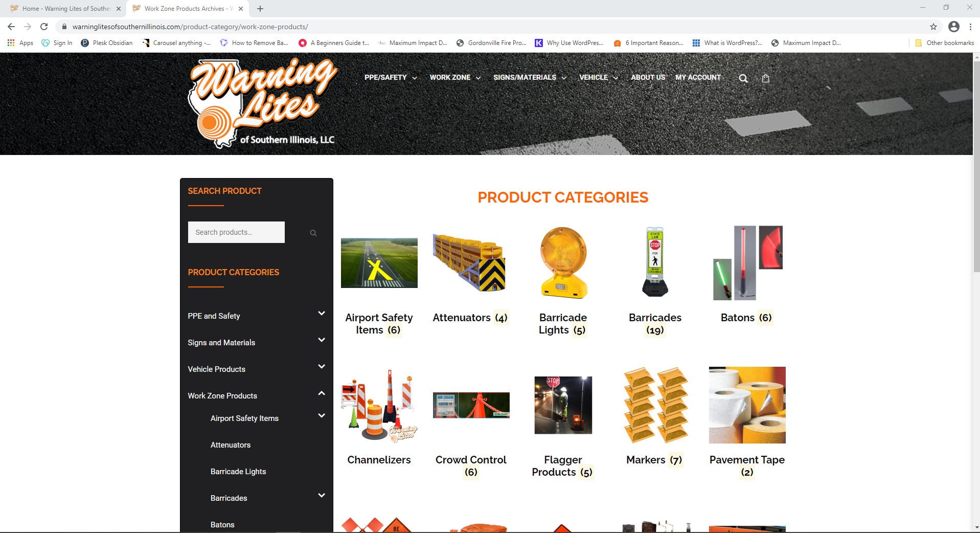980x533 pixels.
Task: Open the shopping cart icon
Action: [x=765, y=78]
